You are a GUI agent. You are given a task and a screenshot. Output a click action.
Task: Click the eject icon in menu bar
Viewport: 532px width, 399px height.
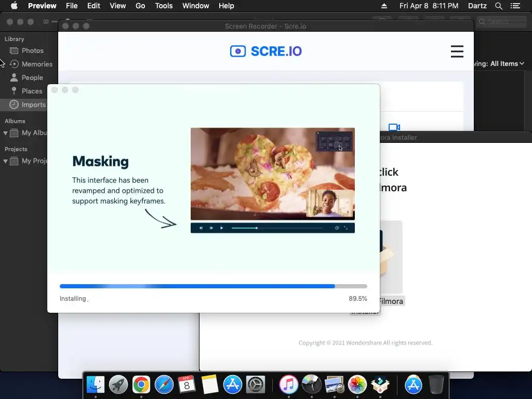[x=384, y=6]
